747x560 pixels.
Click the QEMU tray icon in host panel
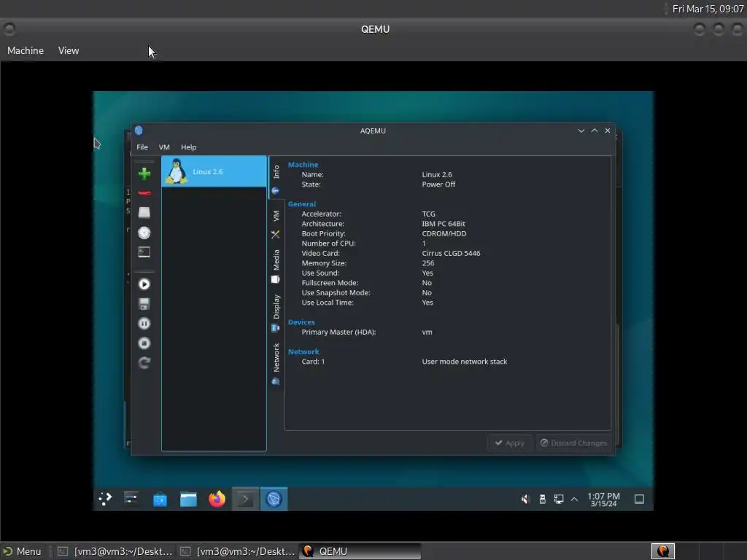[x=662, y=551]
